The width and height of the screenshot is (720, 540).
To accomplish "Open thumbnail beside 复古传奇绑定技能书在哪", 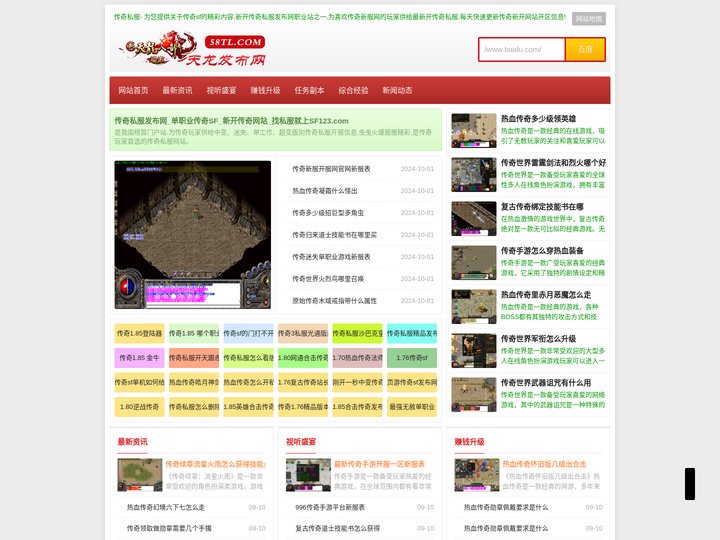I will (x=474, y=219).
